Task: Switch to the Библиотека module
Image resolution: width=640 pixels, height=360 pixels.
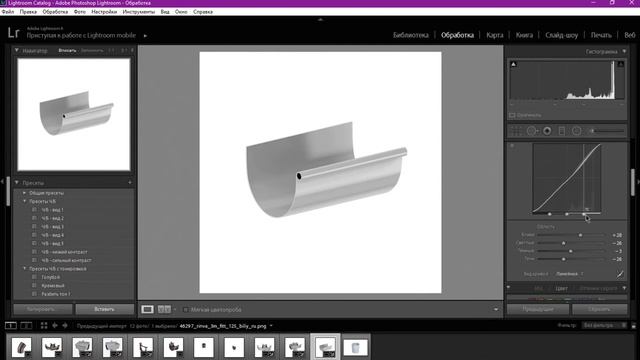Action: pyautogui.click(x=411, y=35)
